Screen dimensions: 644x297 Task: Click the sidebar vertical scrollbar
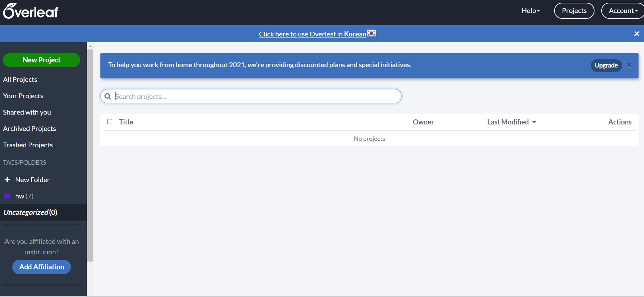coord(90,155)
